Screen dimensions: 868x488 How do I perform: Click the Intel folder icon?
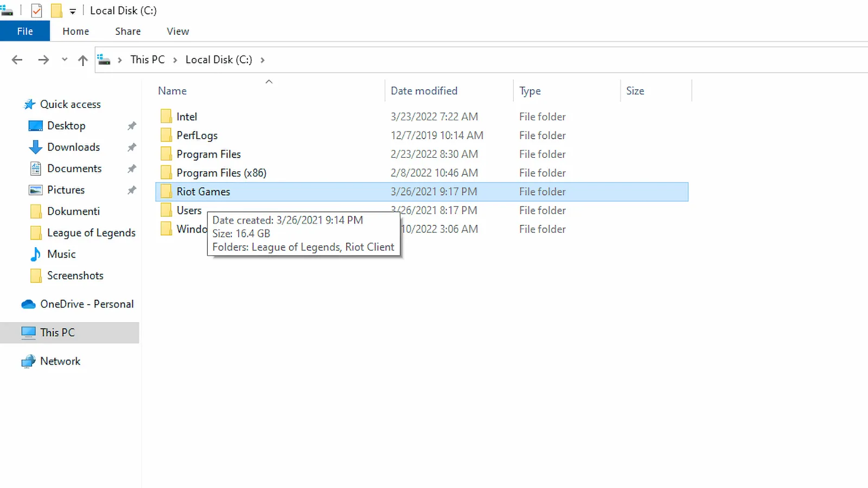click(x=166, y=117)
